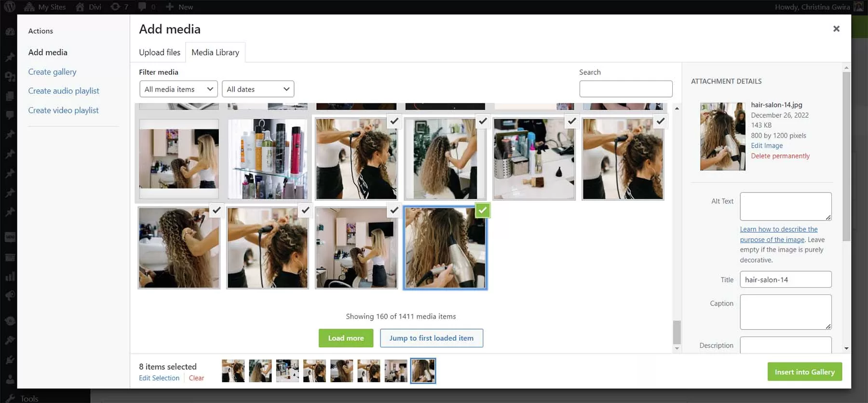Choose Create audio playlist action
Image resolution: width=868 pixels, height=403 pixels.
[x=64, y=91]
